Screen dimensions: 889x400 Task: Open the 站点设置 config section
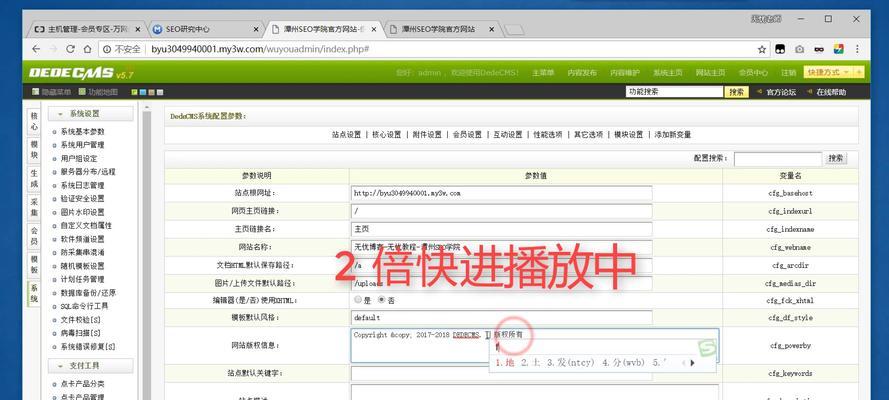click(346, 135)
